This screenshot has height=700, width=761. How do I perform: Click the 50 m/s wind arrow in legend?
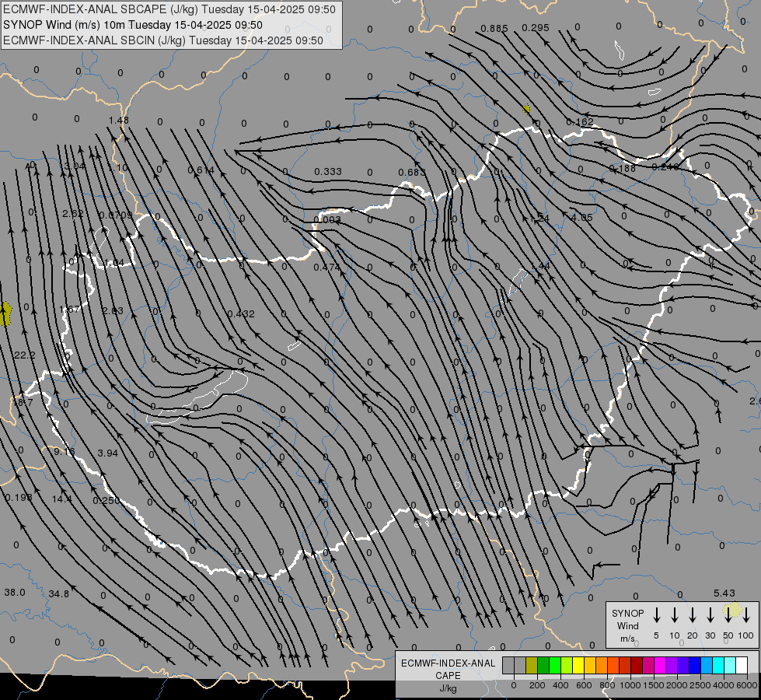pos(728,614)
